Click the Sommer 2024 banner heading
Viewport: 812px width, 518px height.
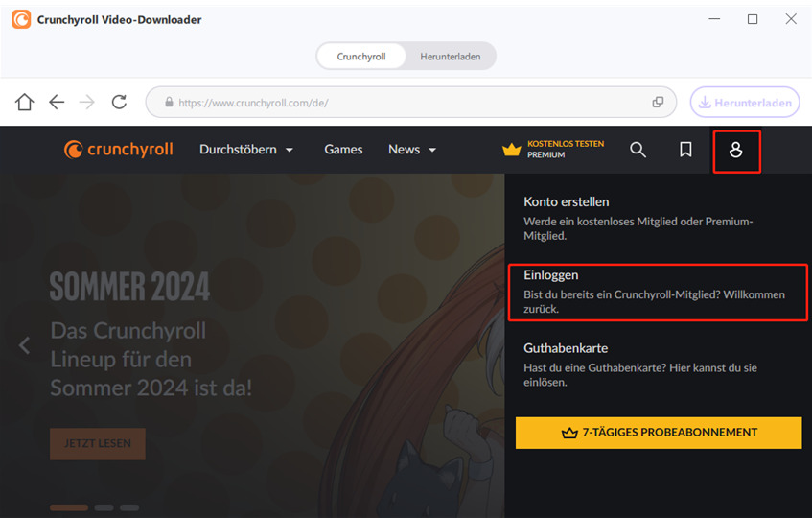pyautogui.click(x=129, y=286)
